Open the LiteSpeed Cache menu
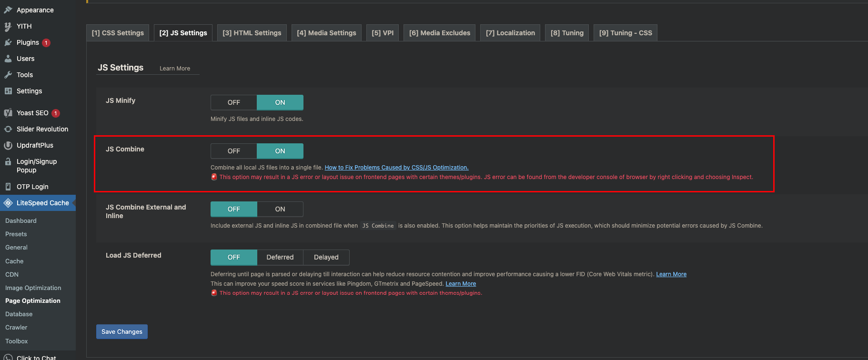868x360 pixels. click(38, 203)
